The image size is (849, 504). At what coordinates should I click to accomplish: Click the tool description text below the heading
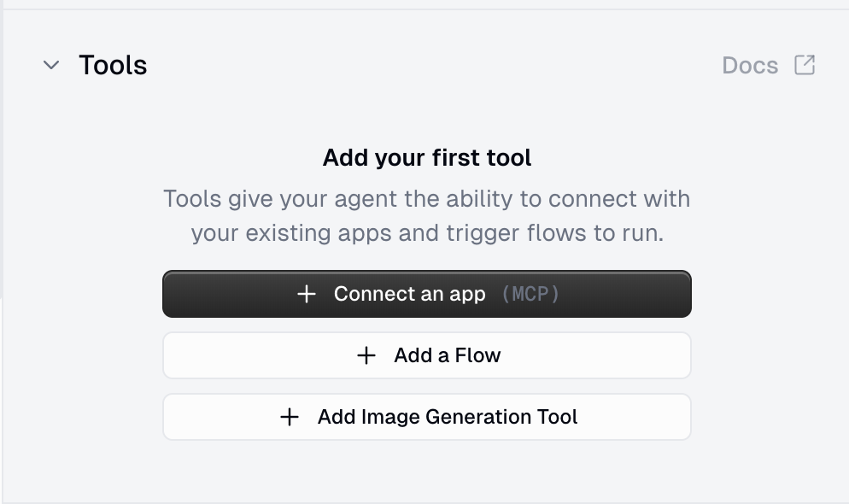[427, 215]
